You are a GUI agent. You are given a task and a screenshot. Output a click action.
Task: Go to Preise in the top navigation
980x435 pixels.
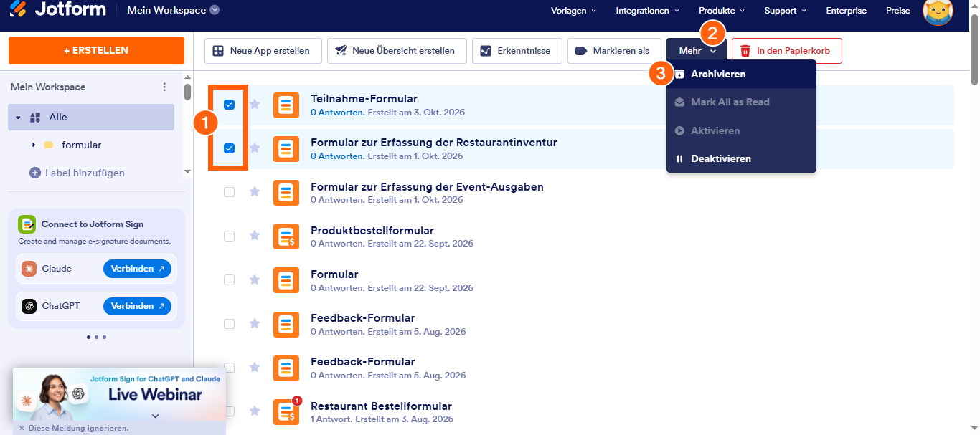[x=898, y=11]
